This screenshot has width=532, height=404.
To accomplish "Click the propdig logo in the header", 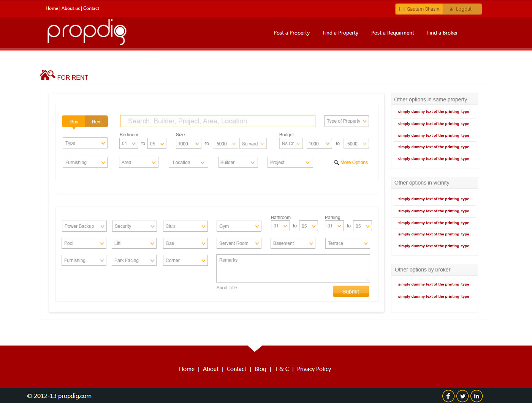I will pos(86,32).
